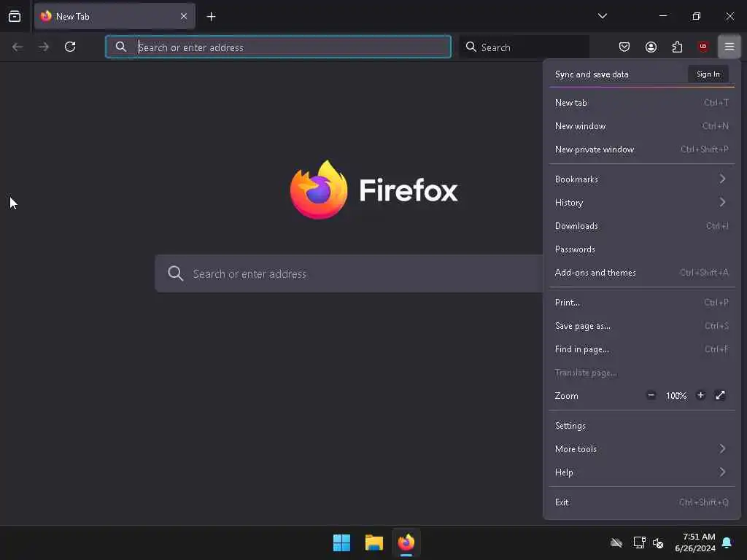
Task: Click the muted volume tray icon
Action: coord(658,542)
